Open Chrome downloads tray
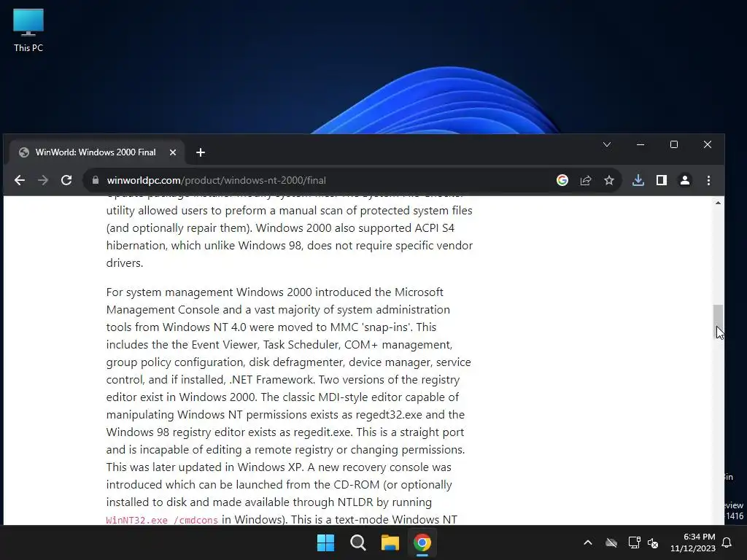747x560 pixels. (638, 180)
